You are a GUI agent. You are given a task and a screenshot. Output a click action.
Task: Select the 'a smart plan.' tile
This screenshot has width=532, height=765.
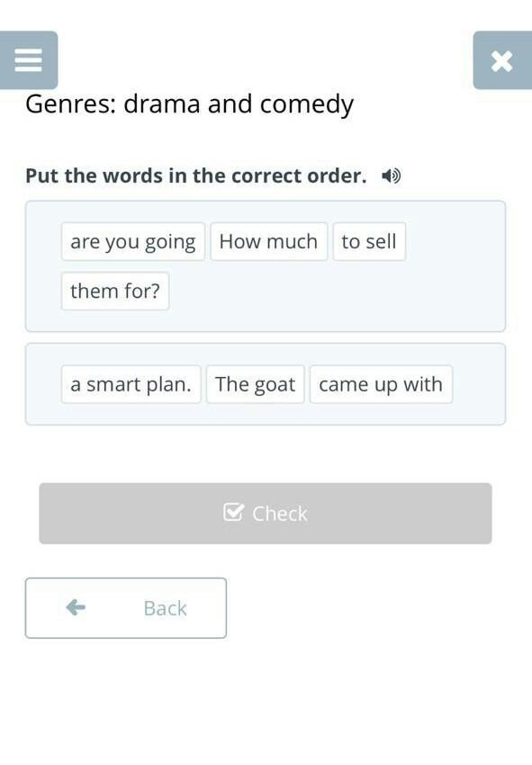[x=131, y=384]
